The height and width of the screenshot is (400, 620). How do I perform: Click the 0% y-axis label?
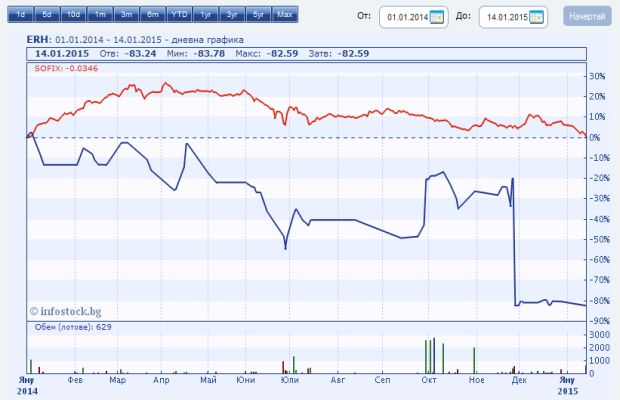coord(595,137)
